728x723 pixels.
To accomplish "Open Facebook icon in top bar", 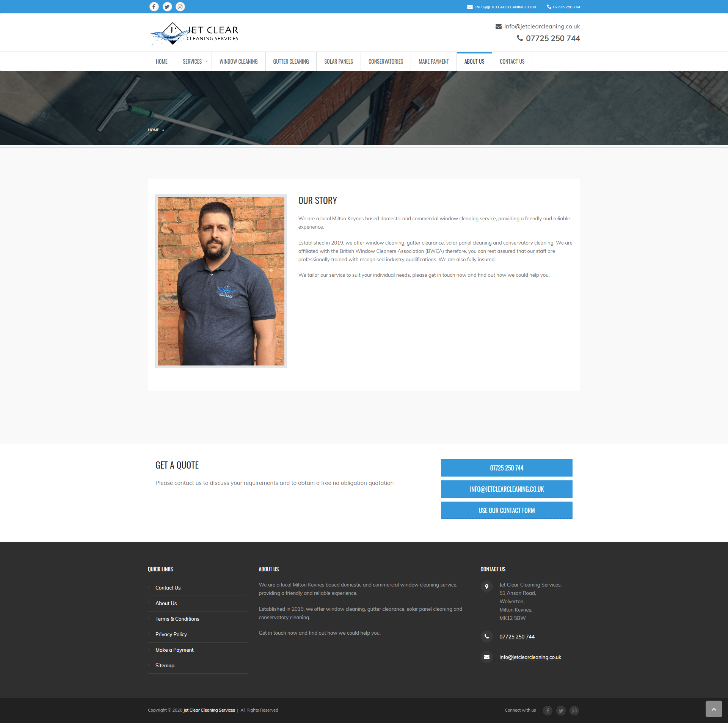I will (x=154, y=7).
